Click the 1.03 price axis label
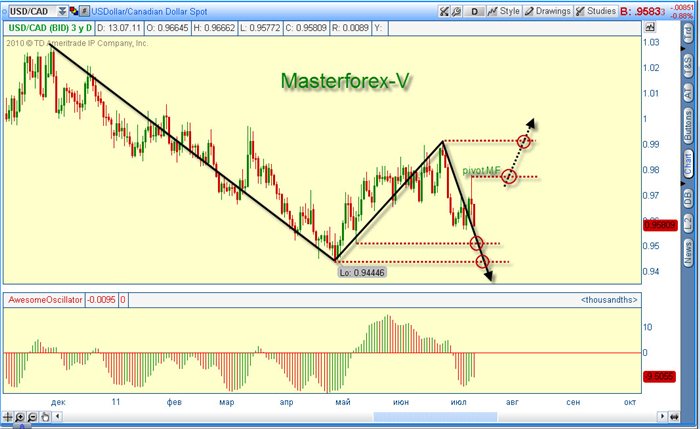This screenshot has width=700, height=429. 651,42
